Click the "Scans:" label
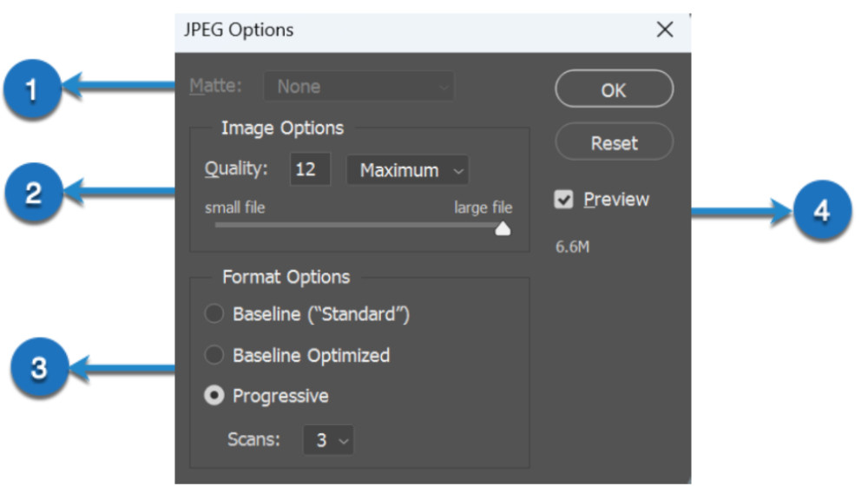Screen dimensions: 868x493 click(x=253, y=439)
